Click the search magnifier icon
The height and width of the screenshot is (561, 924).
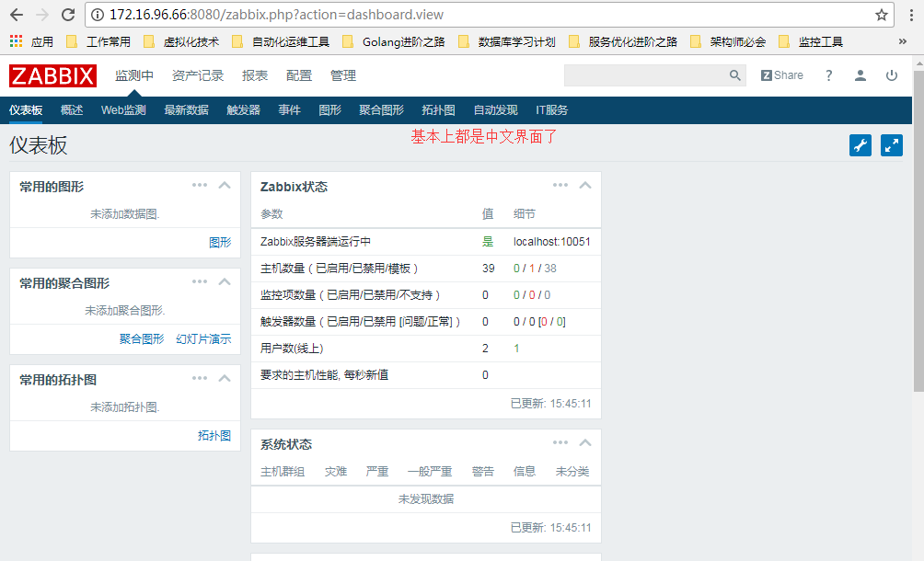coord(734,75)
